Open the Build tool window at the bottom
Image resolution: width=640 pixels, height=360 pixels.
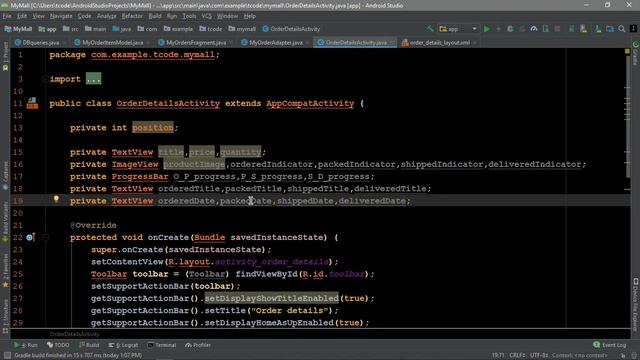[89, 345]
